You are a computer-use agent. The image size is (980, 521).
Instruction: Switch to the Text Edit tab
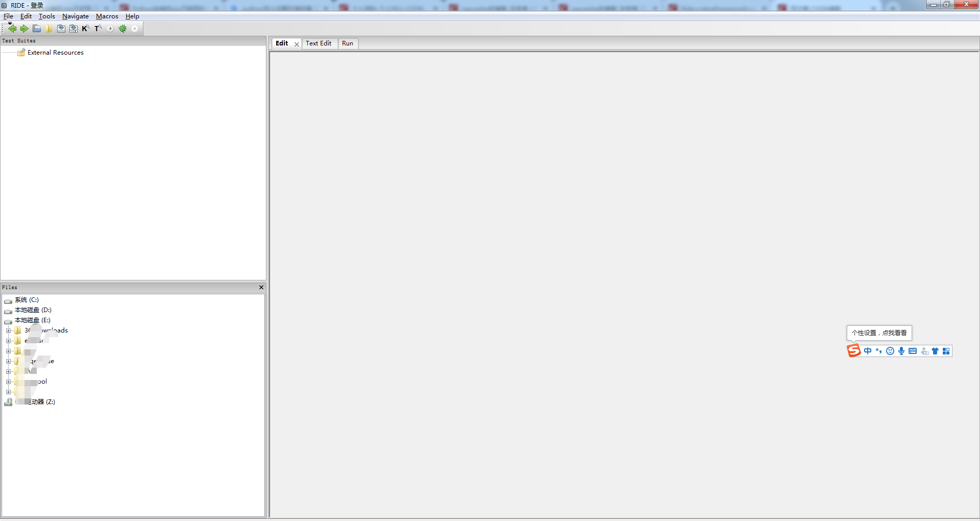coord(318,43)
